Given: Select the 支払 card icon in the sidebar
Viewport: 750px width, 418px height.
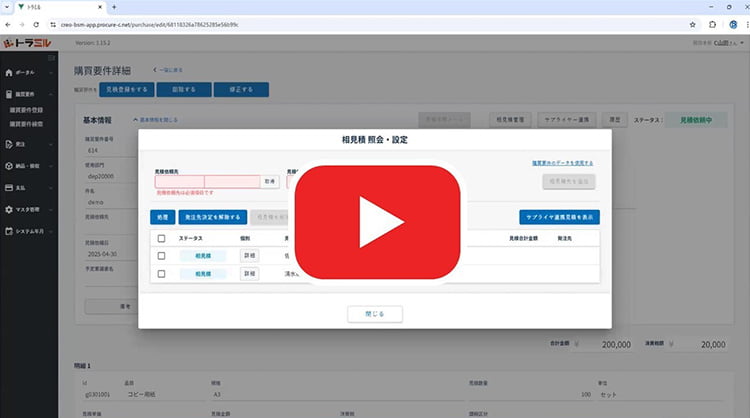Looking at the screenshot, I should (x=9, y=187).
